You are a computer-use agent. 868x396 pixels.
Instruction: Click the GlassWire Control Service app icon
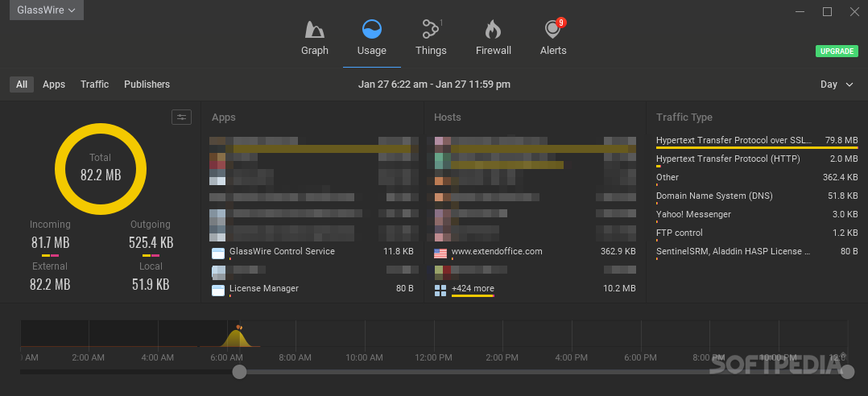pos(218,254)
